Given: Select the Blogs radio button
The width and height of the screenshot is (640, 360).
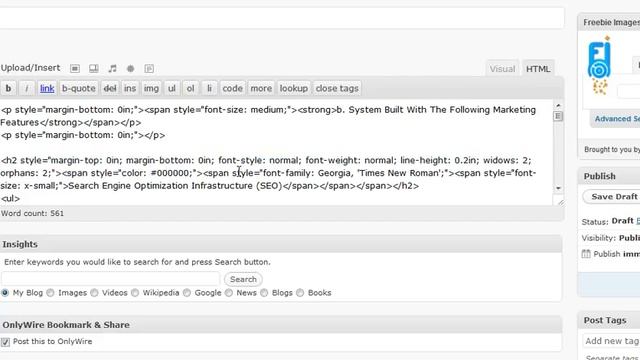Looking at the screenshot, I should (x=264, y=293).
